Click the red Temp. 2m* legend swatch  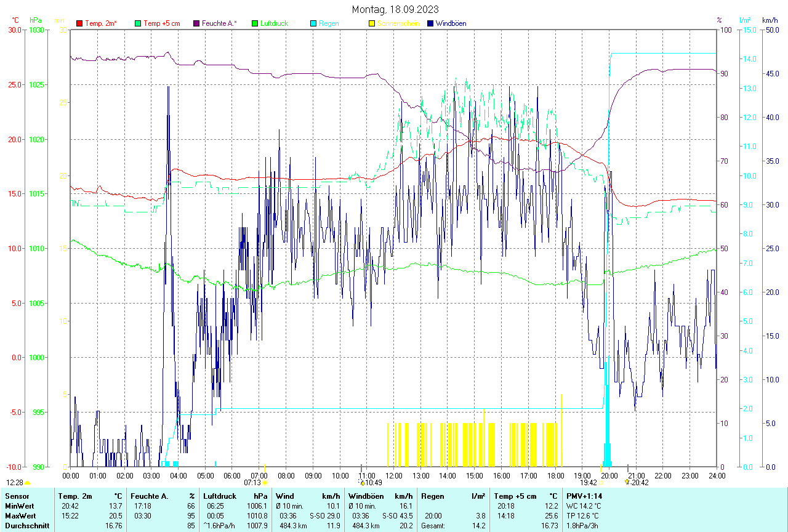[79, 23]
